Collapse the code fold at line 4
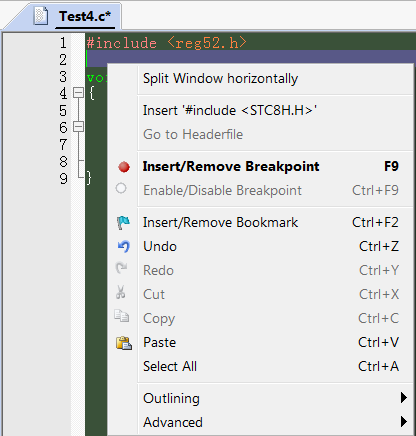This screenshot has width=416, height=436. coord(78,92)
